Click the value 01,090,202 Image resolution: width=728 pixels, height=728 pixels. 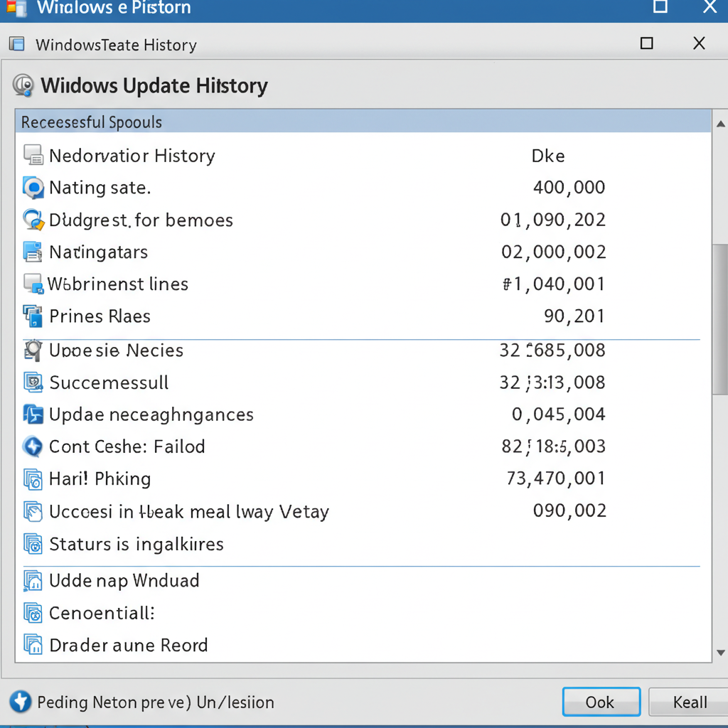553,220
